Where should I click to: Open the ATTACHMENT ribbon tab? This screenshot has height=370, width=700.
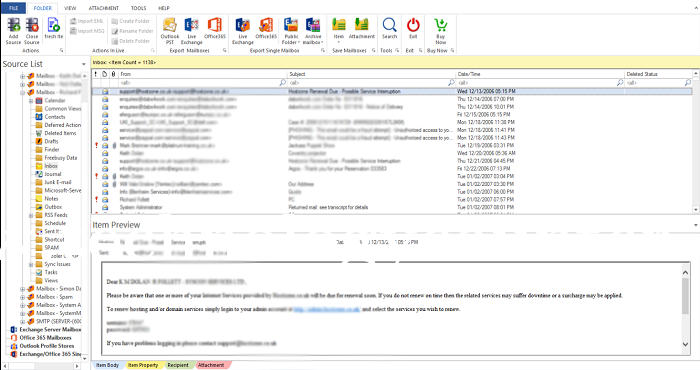coord(104,8)
